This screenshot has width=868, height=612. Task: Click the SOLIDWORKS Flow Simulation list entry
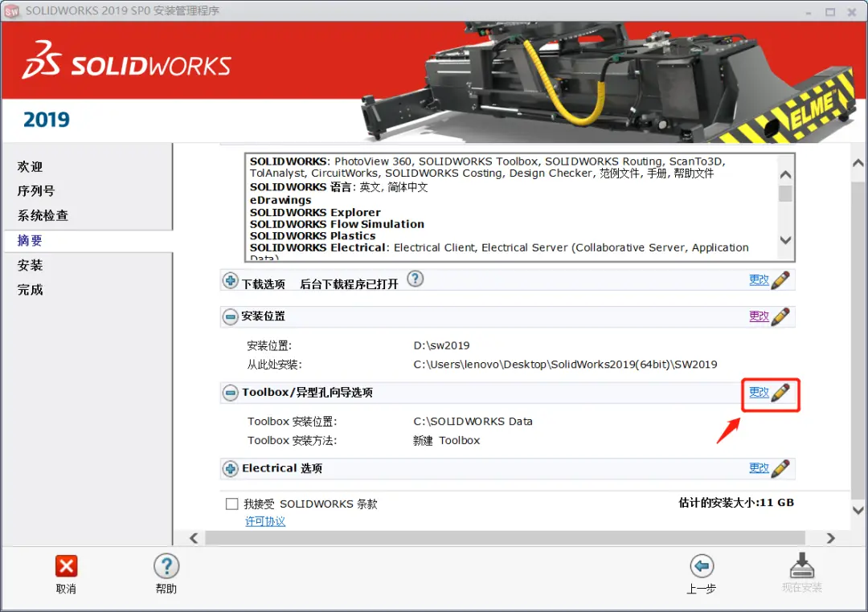click(337, 224)
